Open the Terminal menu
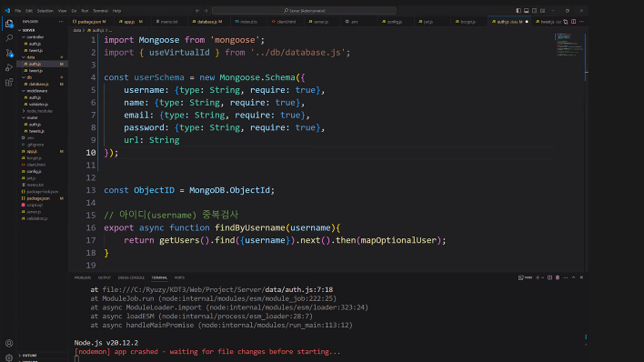644x362 pixels. (x=100, y=11)
